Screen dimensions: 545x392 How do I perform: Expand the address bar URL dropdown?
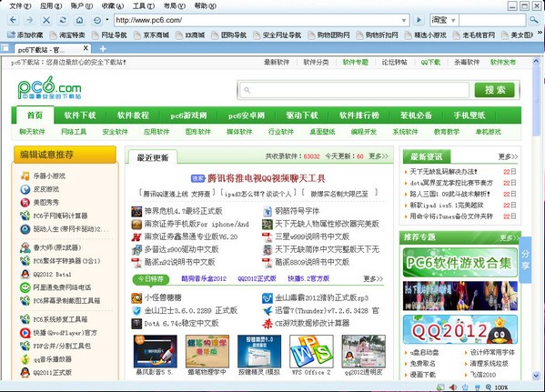pyautogui.click(x=404, y=20)
